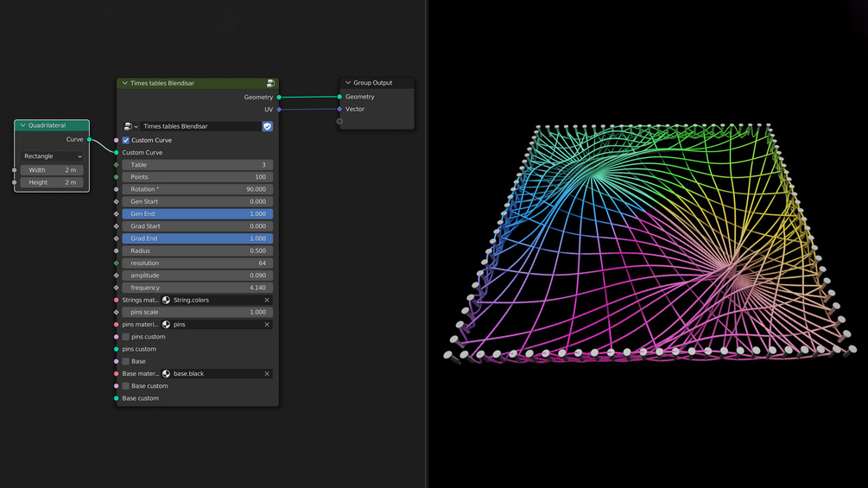Collapse the Group Output node
868x488 pixels.
coord(348,82)
